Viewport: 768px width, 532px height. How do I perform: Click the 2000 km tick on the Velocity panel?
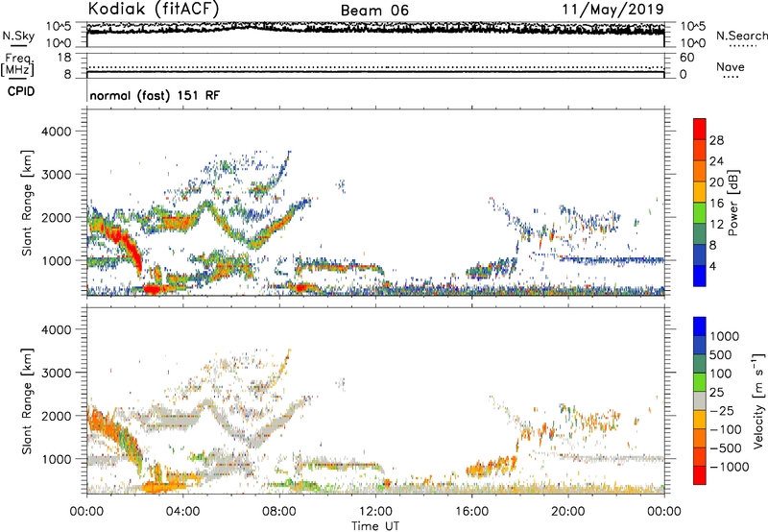click(56, 416)
